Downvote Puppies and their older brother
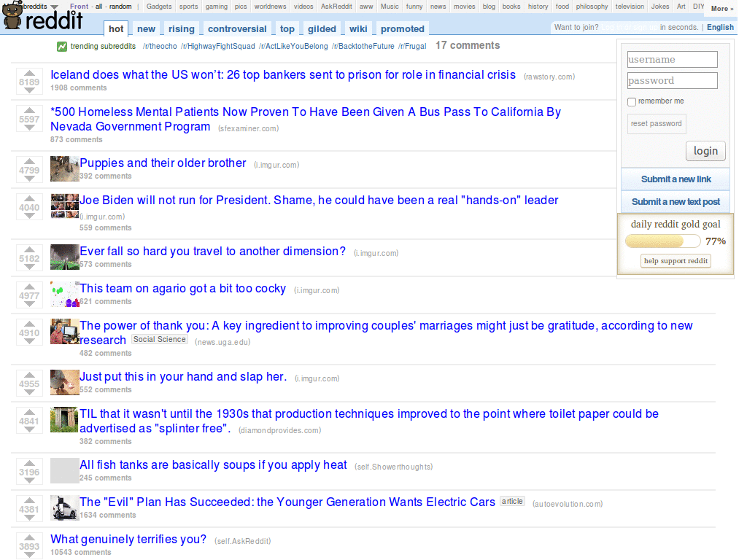747x560 pixels. 29,179
